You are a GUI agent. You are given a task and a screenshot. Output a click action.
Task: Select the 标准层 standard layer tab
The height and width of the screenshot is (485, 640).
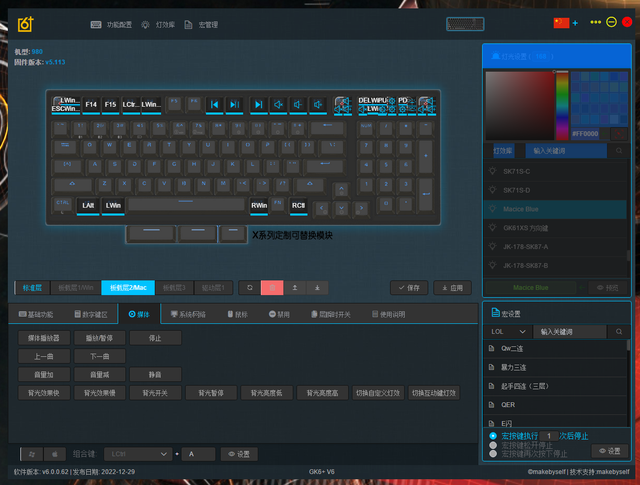point(32,288)
